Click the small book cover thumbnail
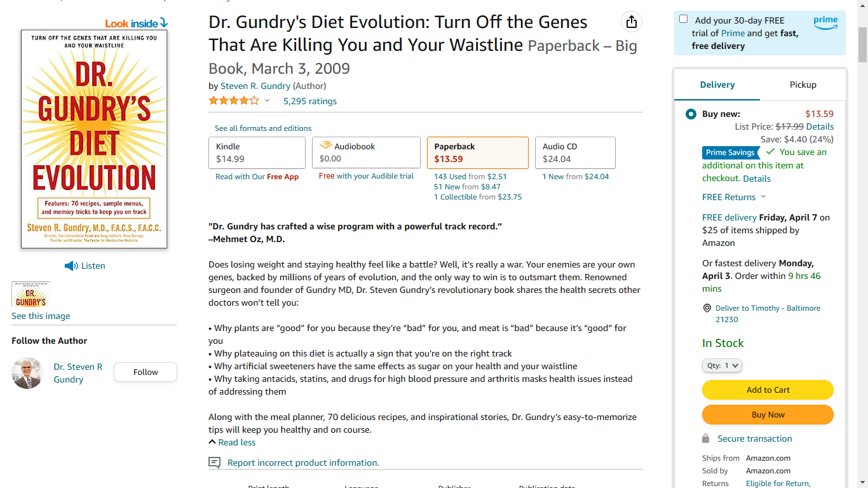The height and width of the screenshot is (488, 868). pos(31,294)
